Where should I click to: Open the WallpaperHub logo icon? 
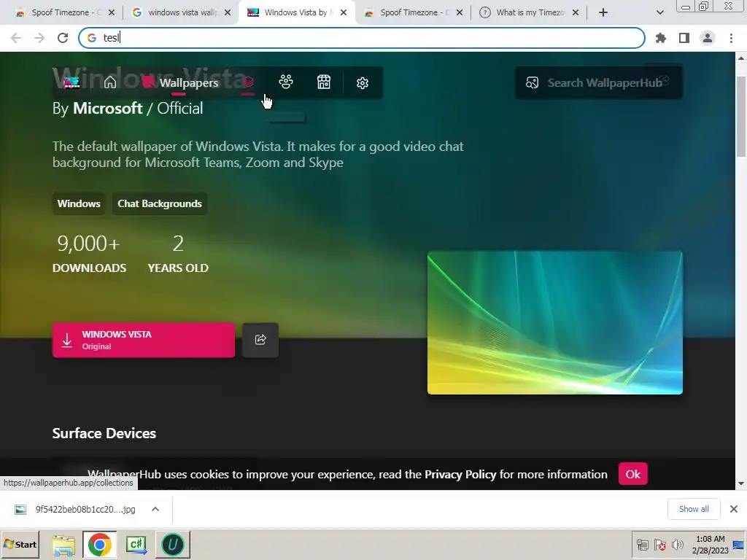point(71,83)
